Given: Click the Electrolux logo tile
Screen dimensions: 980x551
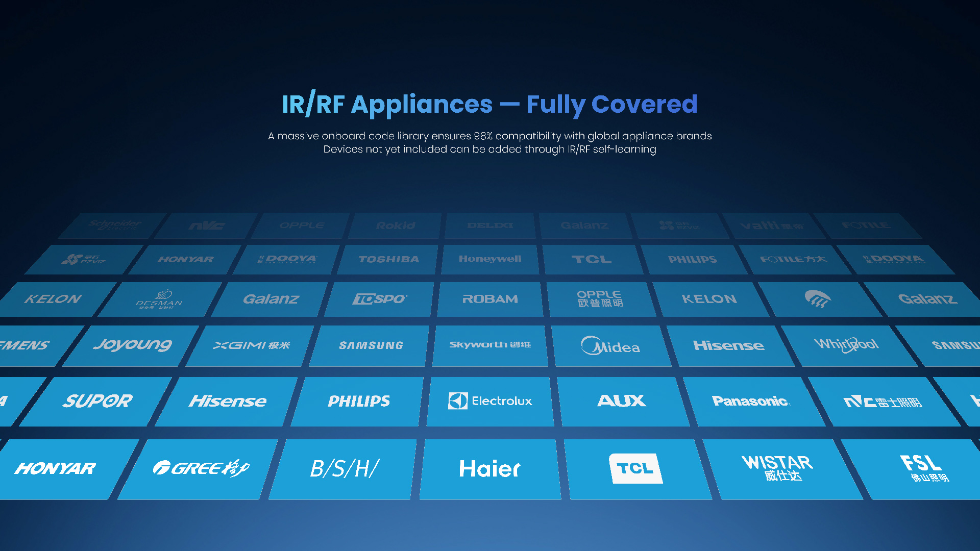Looking at the screenshot, I should coord(490,401).
